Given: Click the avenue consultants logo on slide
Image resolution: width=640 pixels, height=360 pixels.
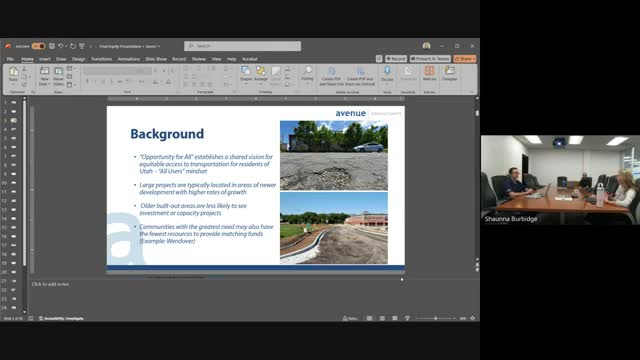Looking at the screenshot, I should click(368, 113).
